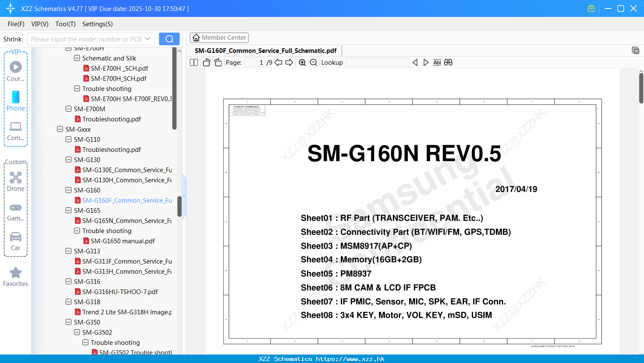Open the Car category
The image size is (644, 363).
[16, 241]
